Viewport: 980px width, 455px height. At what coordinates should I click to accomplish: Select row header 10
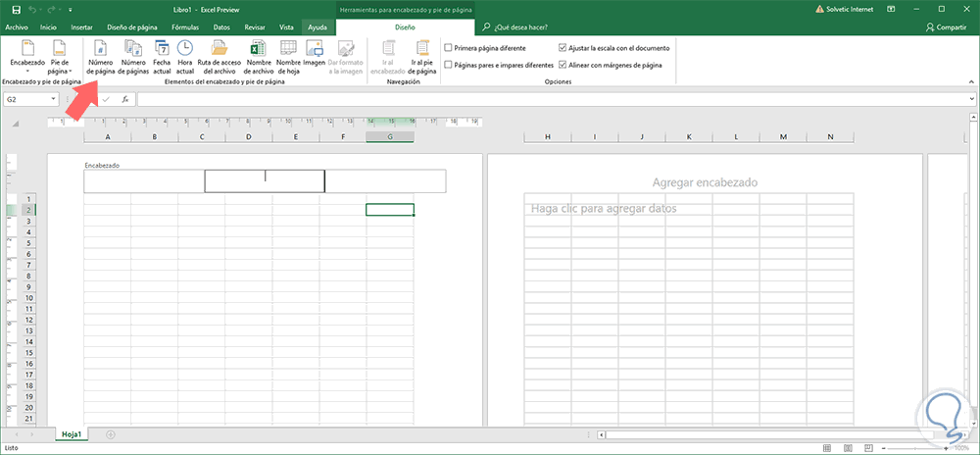pyautogui.click(x=29, y=298)
